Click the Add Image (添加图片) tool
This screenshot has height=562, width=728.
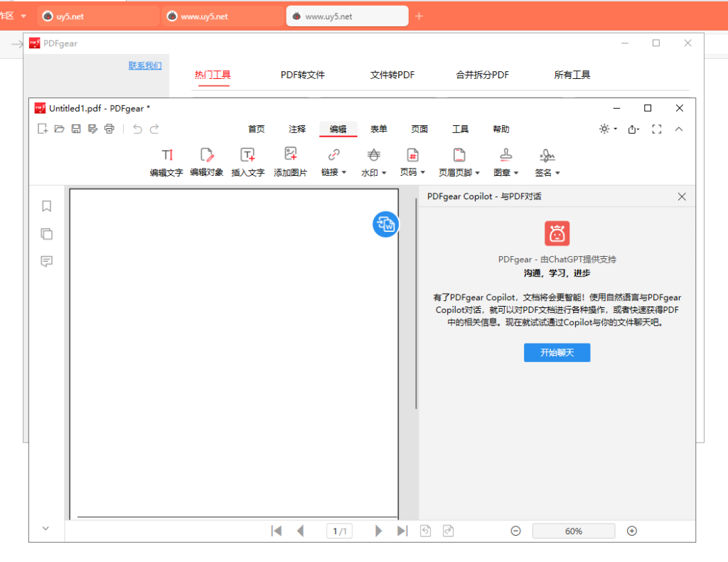click(x=291, y=162)
